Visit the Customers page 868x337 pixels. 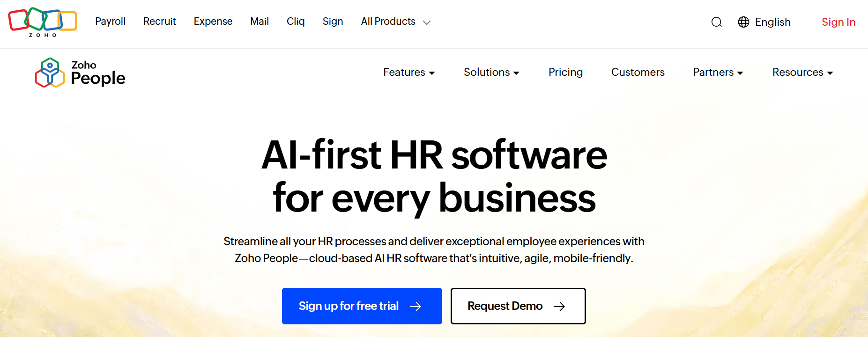pyautogui.click(x=638, y=72)
